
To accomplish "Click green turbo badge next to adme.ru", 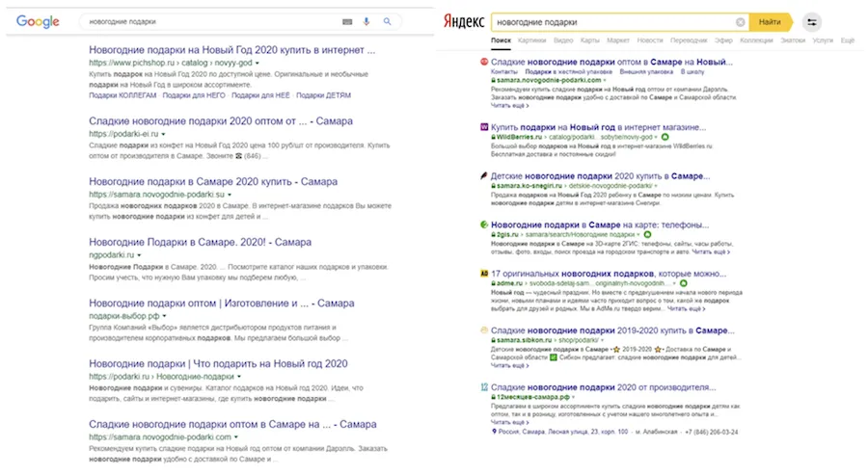I will (x=683, y=283).
